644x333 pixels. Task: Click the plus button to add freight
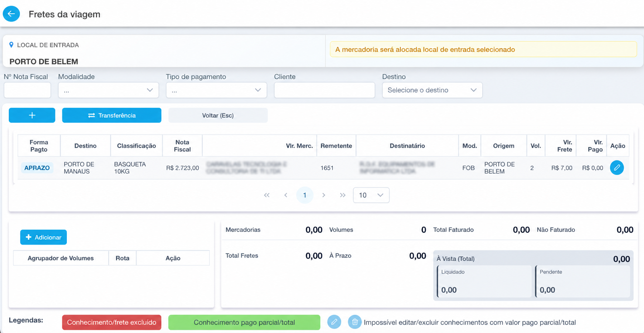pos(32,115)
